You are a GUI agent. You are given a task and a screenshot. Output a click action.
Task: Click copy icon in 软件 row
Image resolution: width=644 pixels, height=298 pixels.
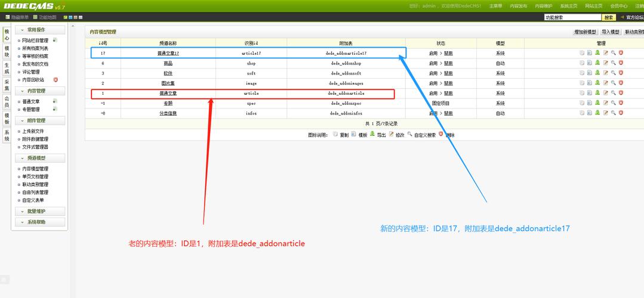tap(581, 73)
